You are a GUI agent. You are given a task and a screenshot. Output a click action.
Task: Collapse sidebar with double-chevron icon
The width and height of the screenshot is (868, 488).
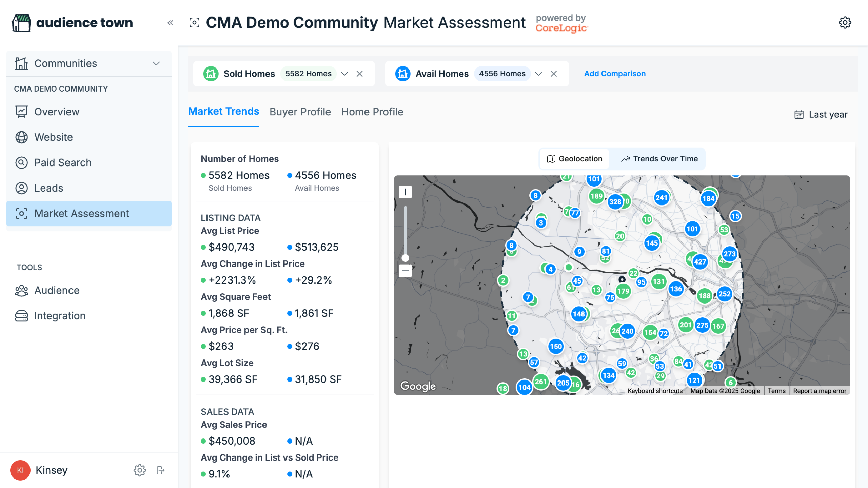tap(170, 23)
